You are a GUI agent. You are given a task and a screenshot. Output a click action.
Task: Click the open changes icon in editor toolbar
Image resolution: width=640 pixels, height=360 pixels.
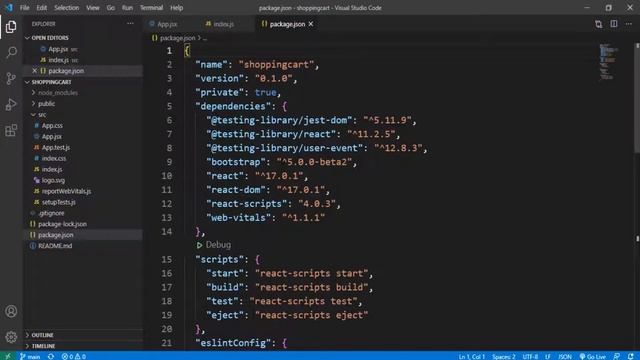(598, 24)
